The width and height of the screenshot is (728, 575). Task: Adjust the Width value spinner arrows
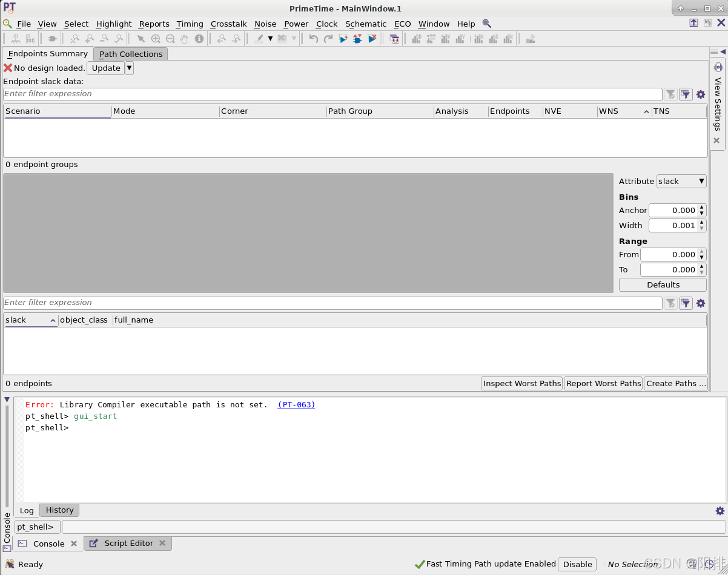(x=702, y=225)
